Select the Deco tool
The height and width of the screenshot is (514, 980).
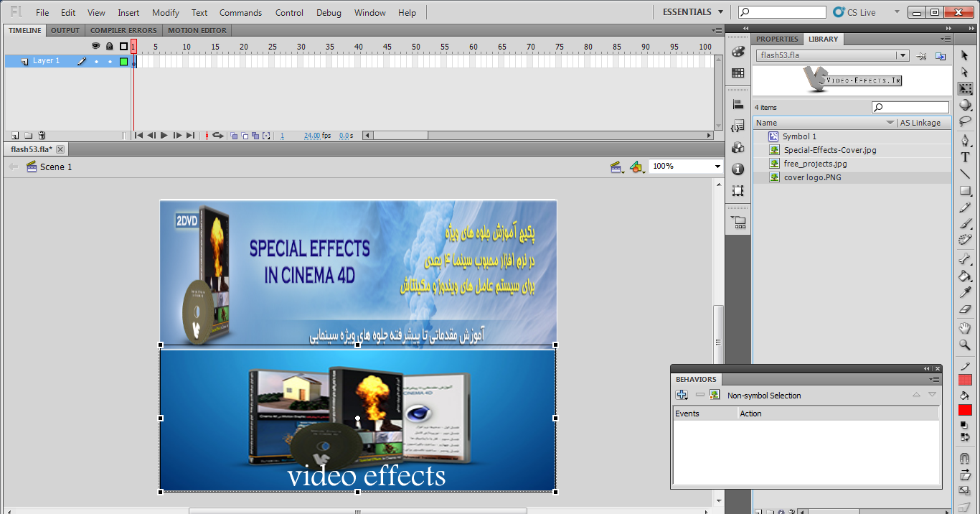965,240
